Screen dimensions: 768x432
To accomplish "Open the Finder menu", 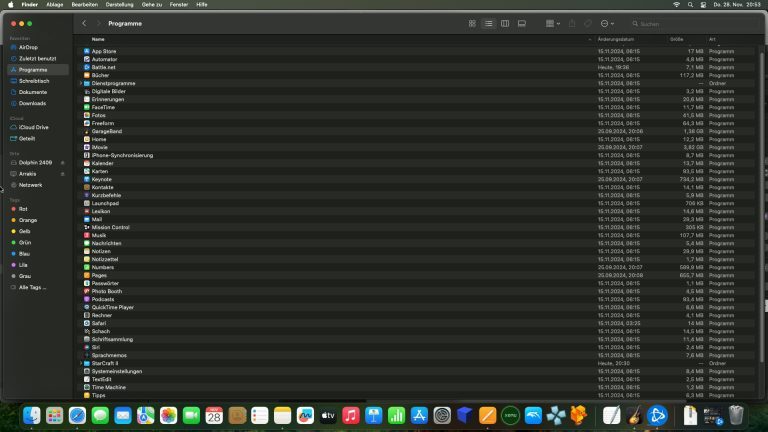I will [x=29, y=4].
